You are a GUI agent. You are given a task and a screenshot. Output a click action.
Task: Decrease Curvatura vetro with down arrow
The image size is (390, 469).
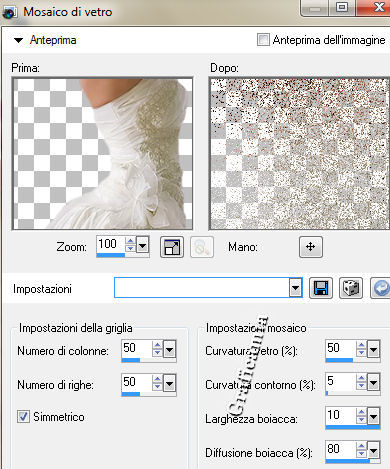click(x=361, y=353)
